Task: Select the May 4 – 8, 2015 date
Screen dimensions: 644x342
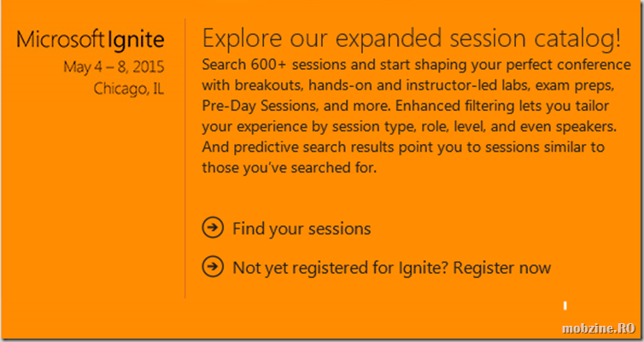Action: click(x=114, y=67)
